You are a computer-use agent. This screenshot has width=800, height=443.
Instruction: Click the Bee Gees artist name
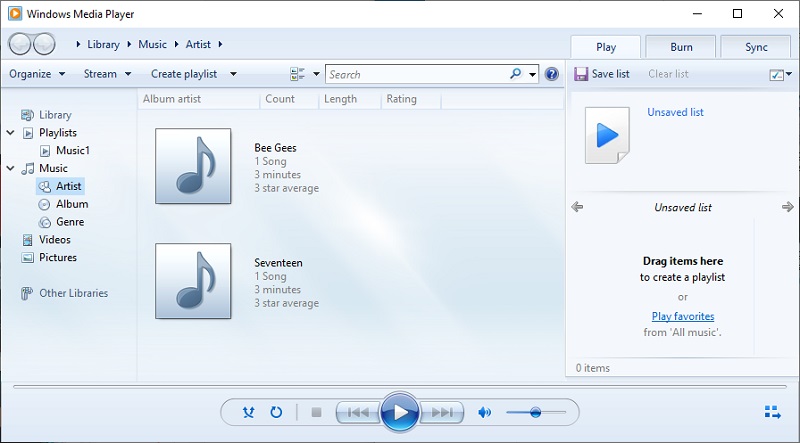tap(276, 148)
